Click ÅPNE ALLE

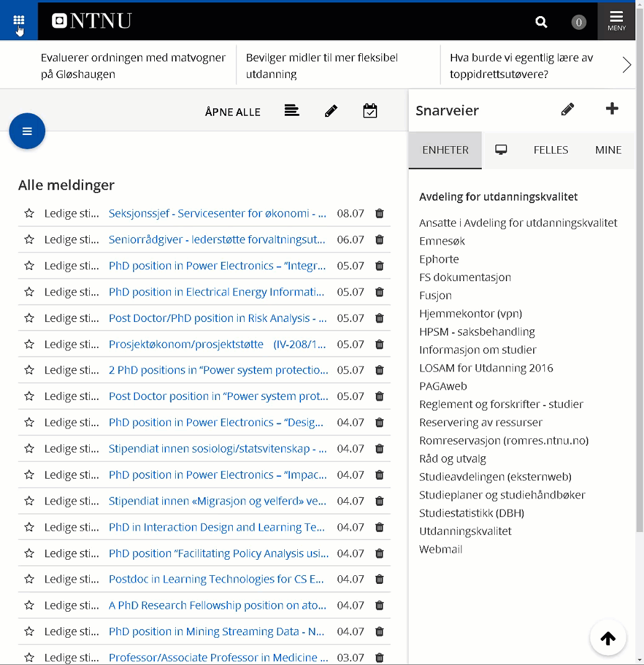click(x=232, y=112)
